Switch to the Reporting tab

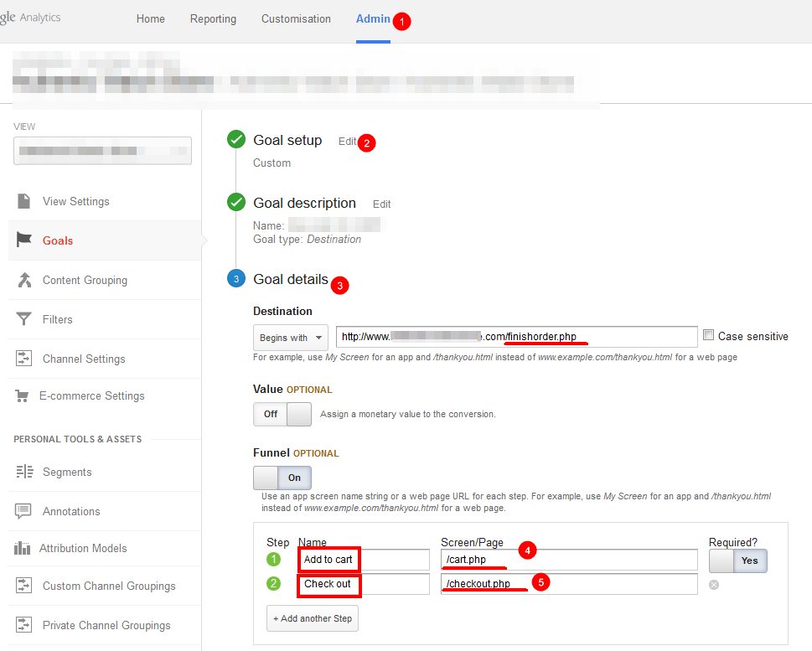(x=213, y=18)
